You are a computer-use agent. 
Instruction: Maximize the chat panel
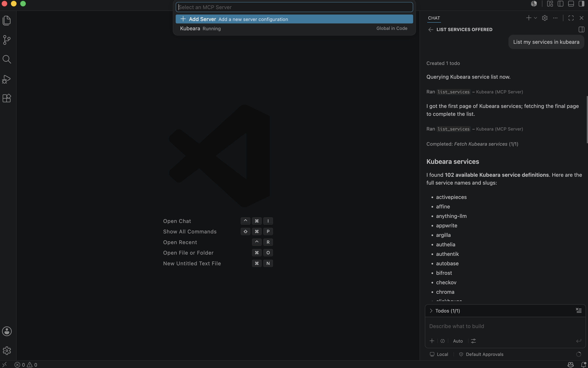(x=571, y=18)
